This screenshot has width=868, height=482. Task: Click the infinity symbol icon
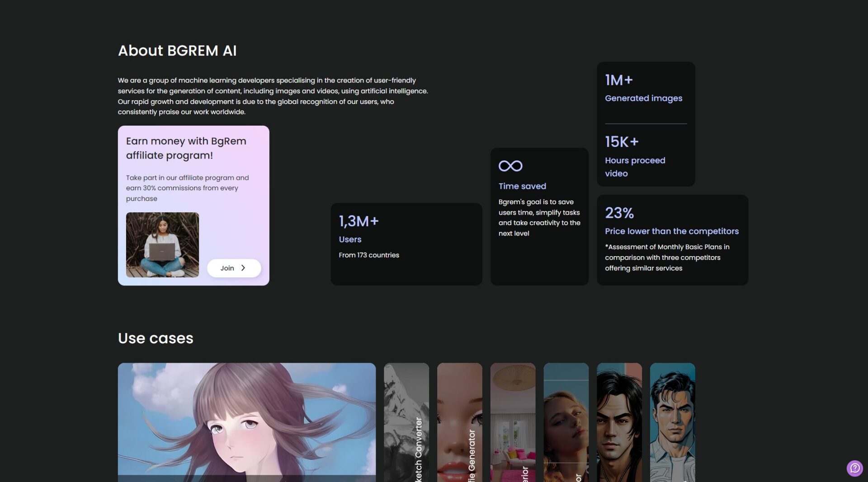coord(510,166)
